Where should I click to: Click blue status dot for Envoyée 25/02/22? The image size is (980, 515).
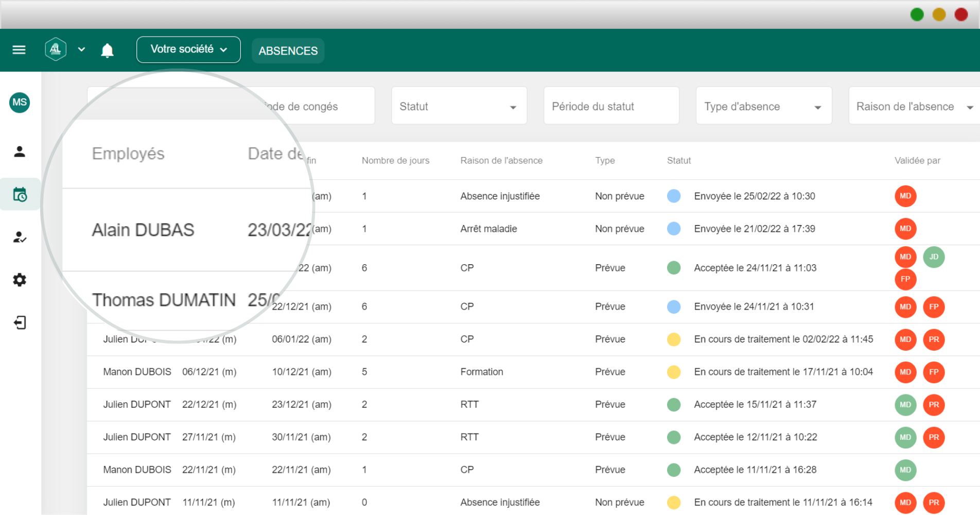coord(674,196)
